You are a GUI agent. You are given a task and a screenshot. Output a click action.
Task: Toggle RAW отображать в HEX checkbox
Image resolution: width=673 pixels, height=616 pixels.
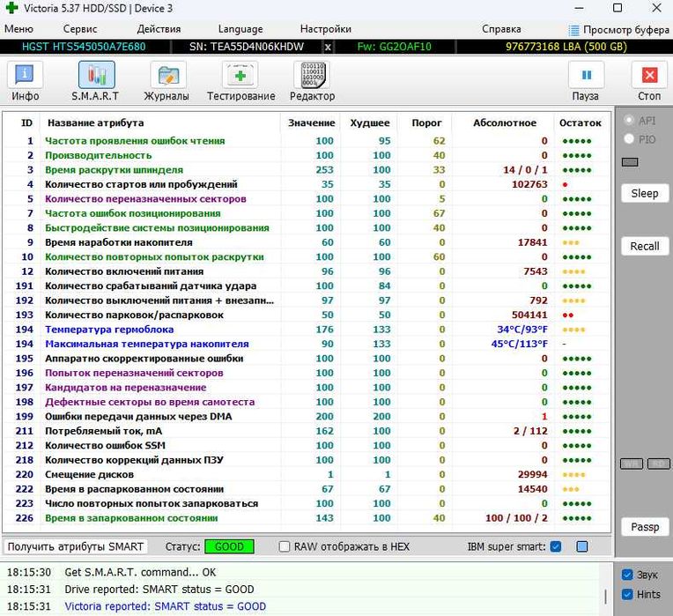coord(285,546)
